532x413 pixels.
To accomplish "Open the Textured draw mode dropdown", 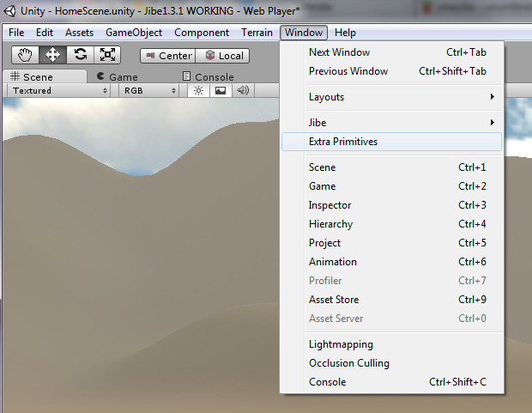I will coord(60,90).
